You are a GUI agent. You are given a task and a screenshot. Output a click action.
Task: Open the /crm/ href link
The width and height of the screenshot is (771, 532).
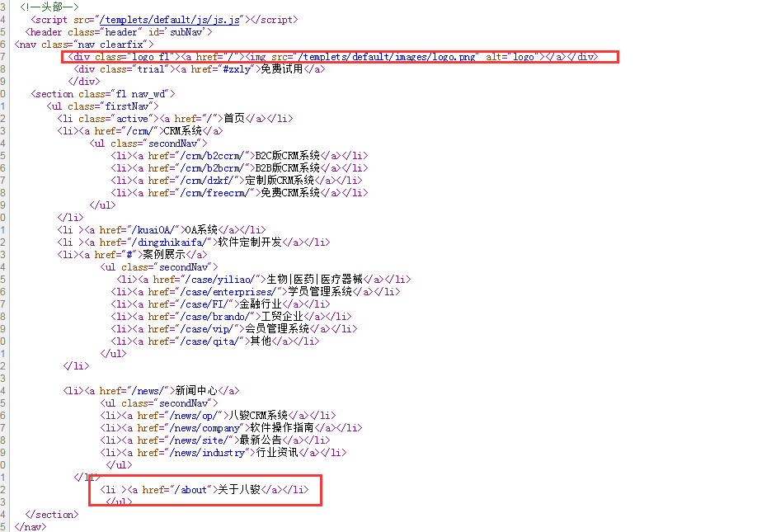(x=134, y=130)
